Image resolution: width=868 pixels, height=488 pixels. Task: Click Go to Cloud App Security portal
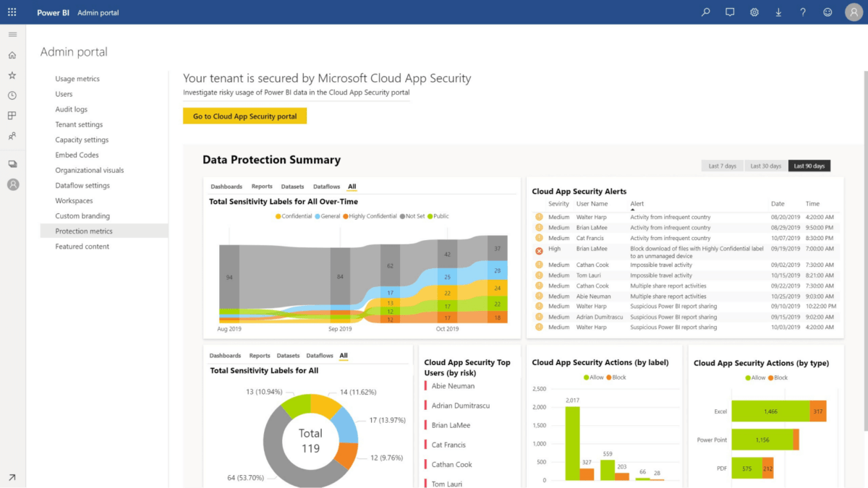coord(244,116)
